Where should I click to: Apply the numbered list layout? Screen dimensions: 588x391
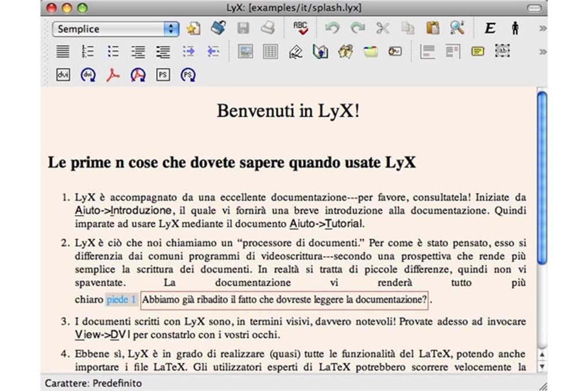88,51
